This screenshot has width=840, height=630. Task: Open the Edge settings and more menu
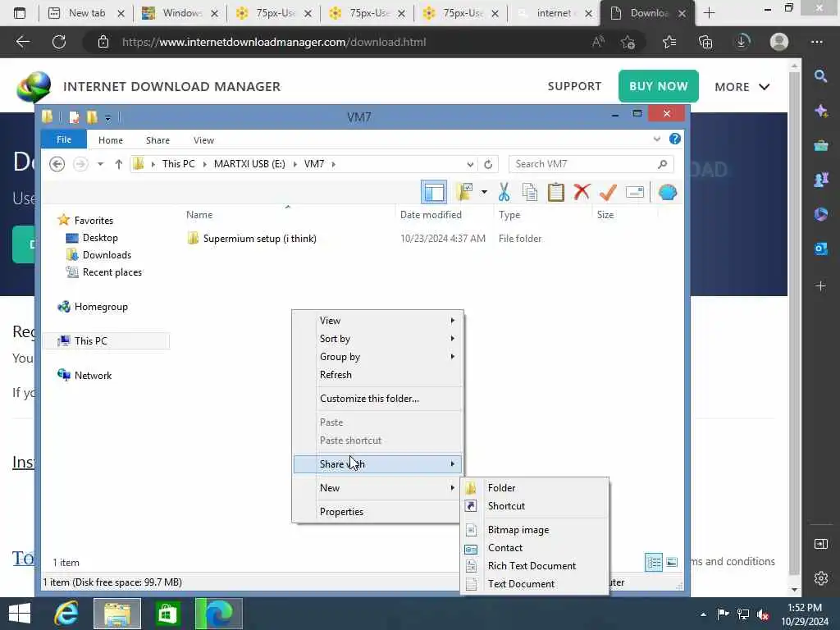click(816, 42)
